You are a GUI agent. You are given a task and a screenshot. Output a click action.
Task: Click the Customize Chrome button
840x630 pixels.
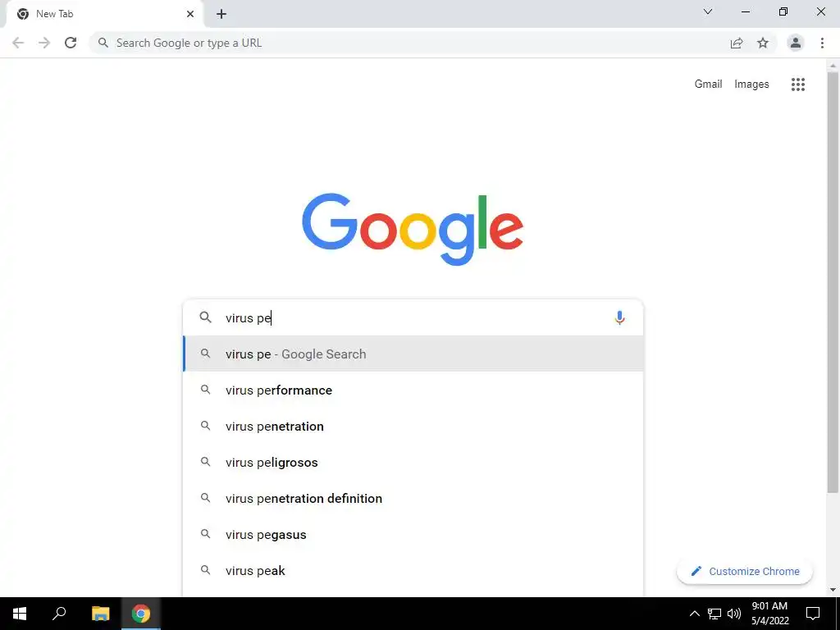pyautogui.click(x=745, y=571)
